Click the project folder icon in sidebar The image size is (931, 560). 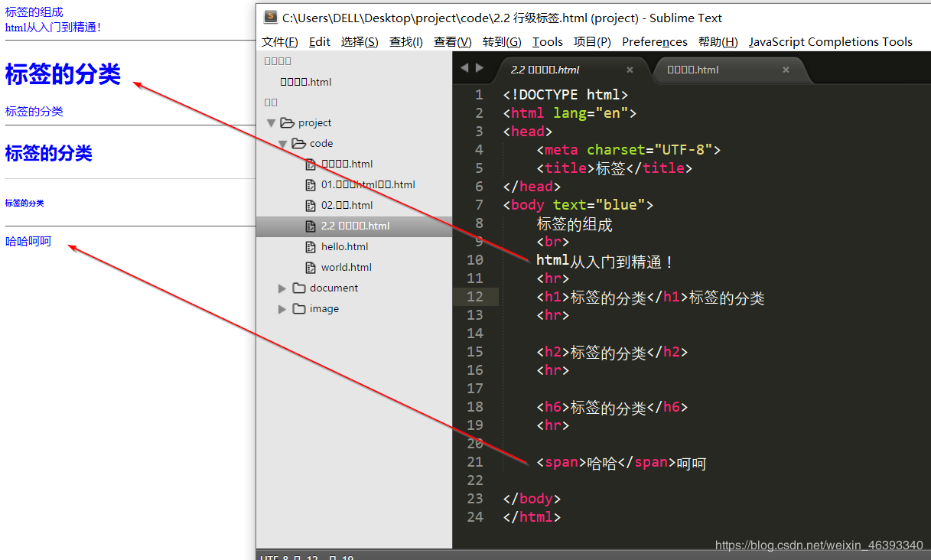[x=288, y=122]
